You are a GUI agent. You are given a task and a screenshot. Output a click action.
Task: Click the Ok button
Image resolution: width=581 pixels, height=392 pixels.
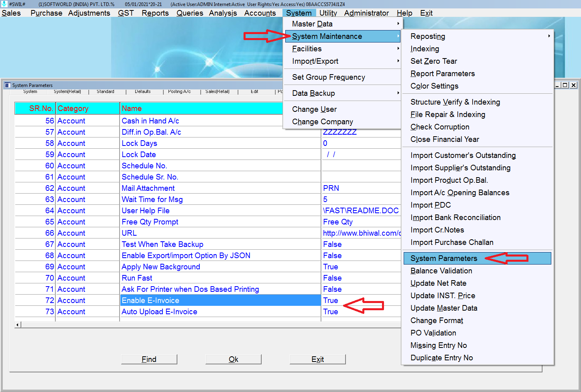(233, 359)
